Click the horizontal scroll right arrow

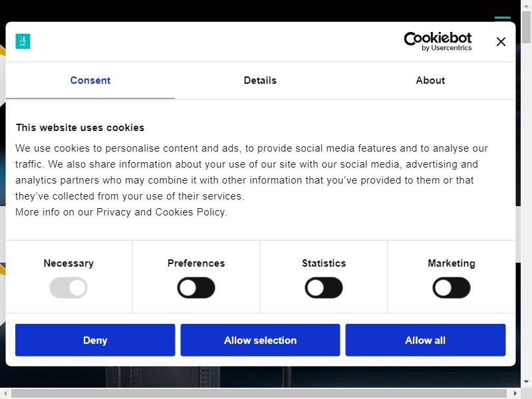[515, 394]
